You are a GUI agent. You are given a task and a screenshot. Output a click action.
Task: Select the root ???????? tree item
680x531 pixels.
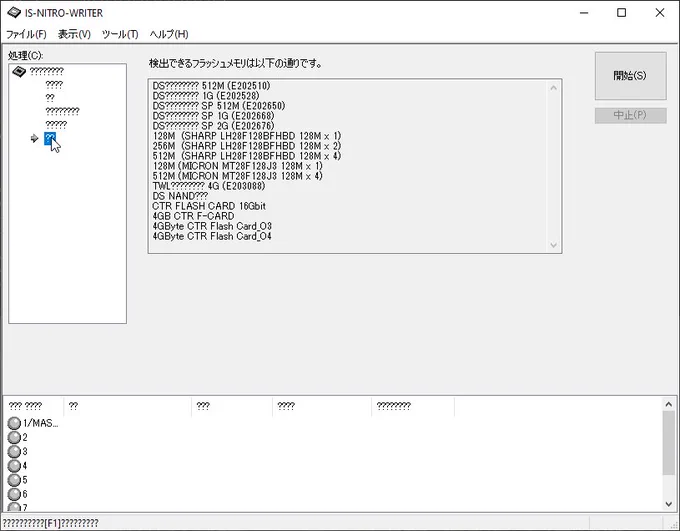tap(46, 71)
